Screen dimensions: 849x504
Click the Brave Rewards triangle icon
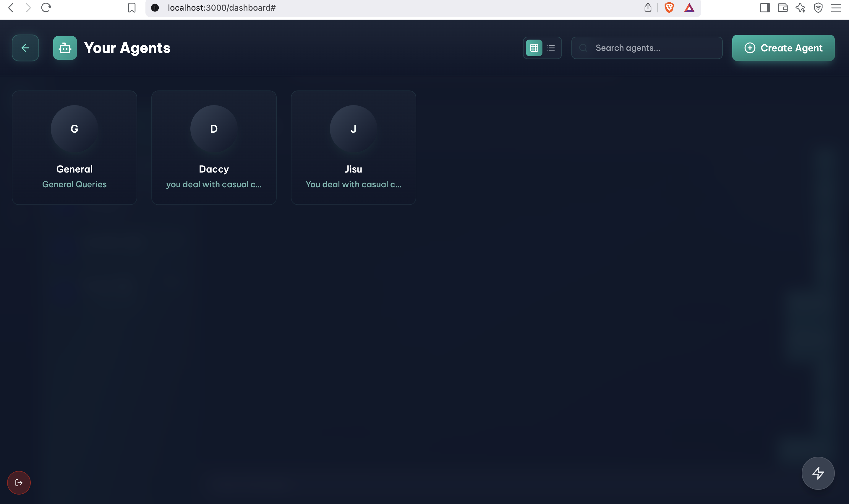[x=689, y=7]
